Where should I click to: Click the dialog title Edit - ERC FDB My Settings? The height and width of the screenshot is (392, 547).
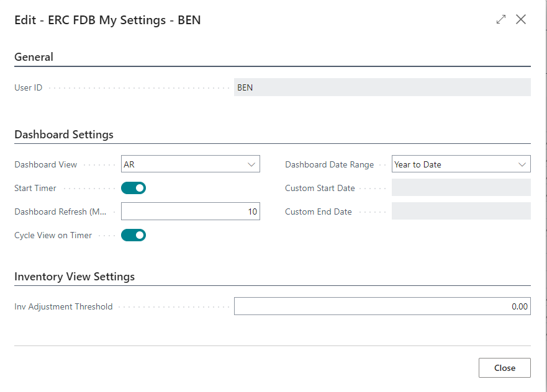point(107,20)
